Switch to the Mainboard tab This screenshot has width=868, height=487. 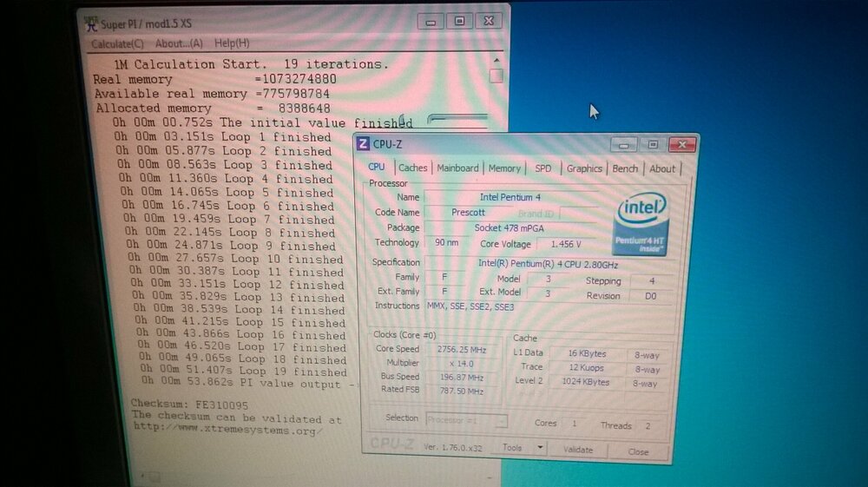pyautogui.click(x=457, y=168)
